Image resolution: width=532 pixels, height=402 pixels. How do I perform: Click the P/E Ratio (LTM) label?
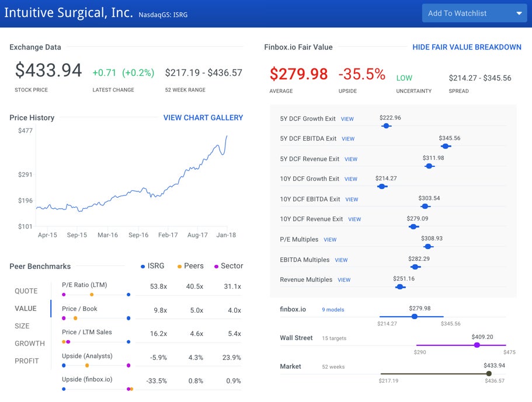tap(85, 285)
